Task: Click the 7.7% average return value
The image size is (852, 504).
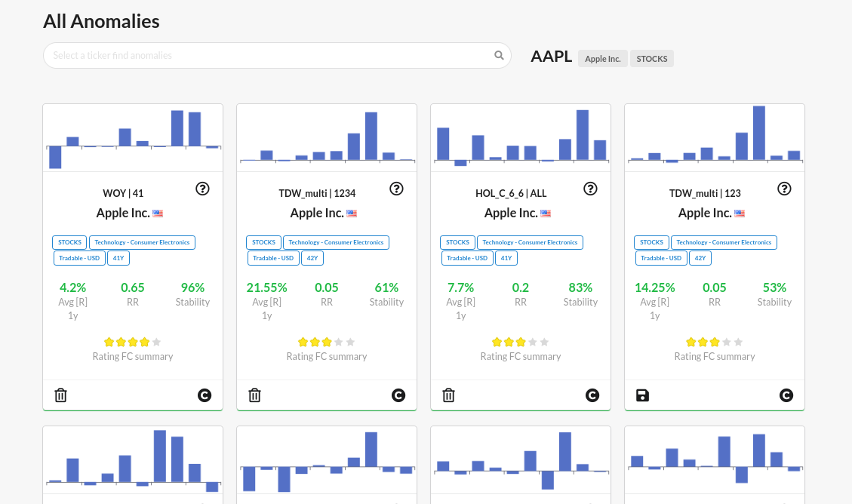Action: pos(461,288)
